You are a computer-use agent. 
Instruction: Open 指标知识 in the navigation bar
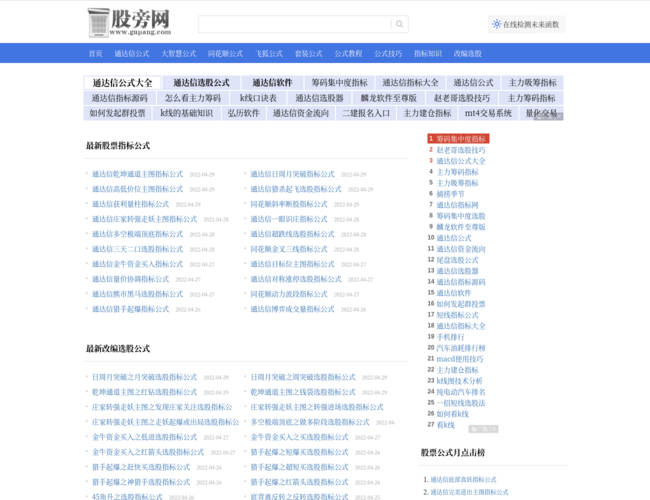point(428,53)
